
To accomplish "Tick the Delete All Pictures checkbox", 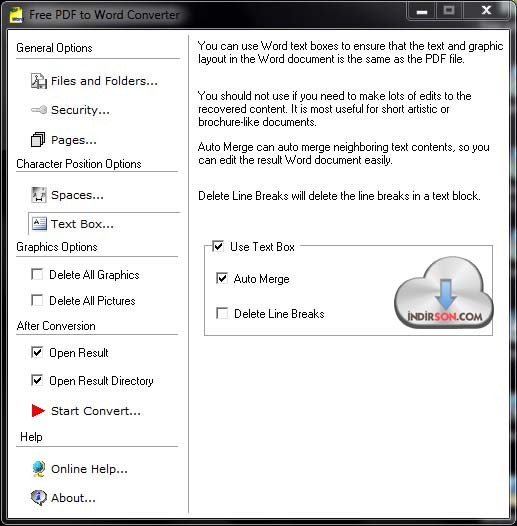I will (x=37, y=300).
